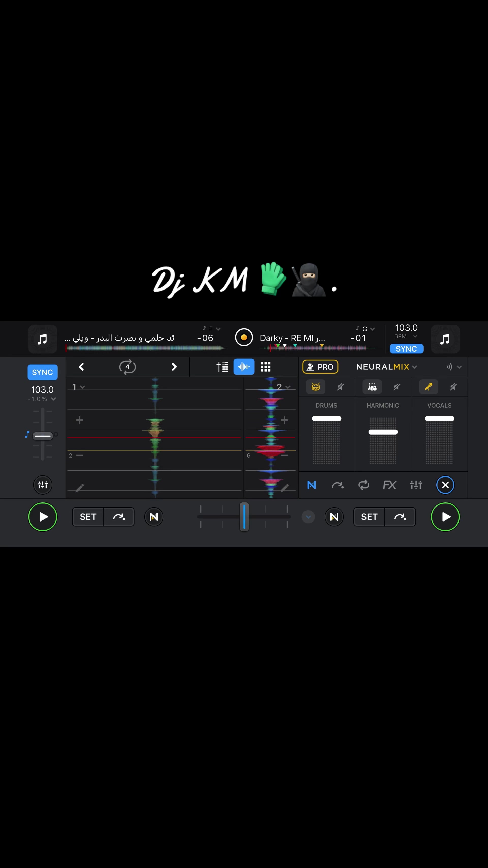Mute the drums stem
Image resolution: width=488 pixels, height=868 pixels.
(x=340, y=386)
